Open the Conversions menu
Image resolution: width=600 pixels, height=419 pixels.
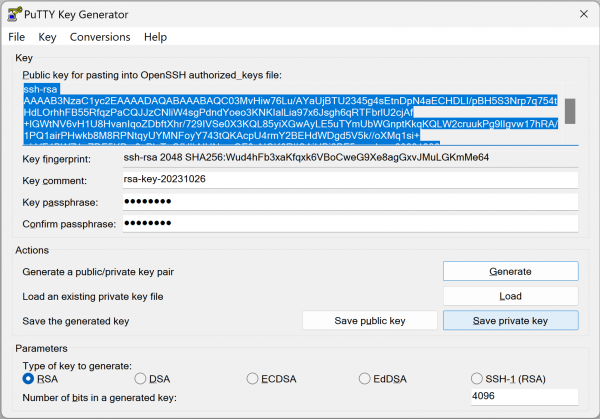coord(100,37)
